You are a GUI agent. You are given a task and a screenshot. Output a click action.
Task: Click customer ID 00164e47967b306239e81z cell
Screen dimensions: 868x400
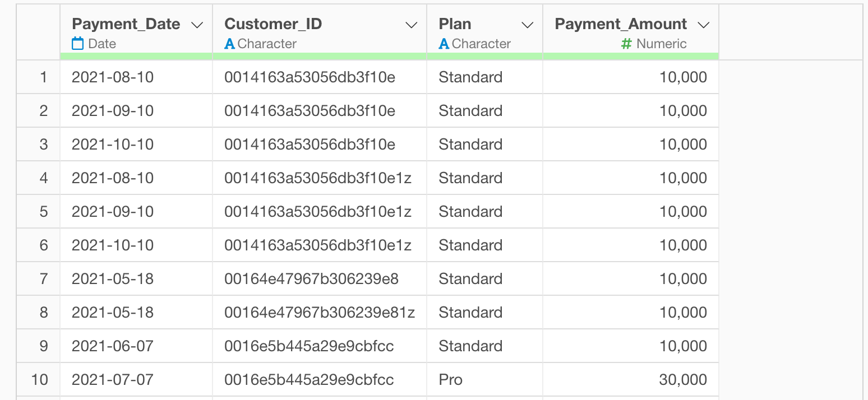pos(319,313)
